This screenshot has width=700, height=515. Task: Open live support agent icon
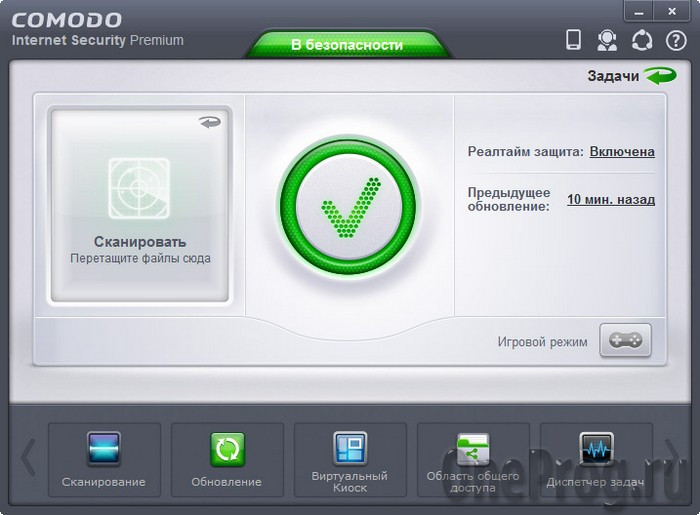[607, 41]
